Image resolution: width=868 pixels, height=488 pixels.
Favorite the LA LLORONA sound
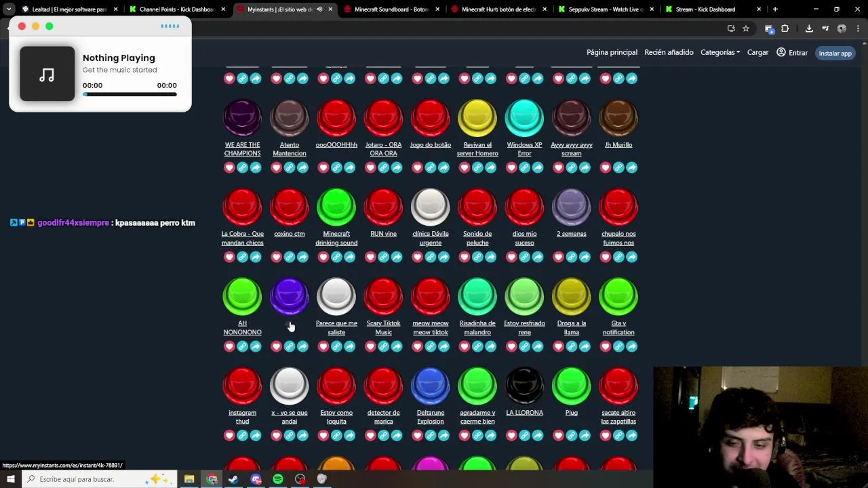tap(511, 436)
